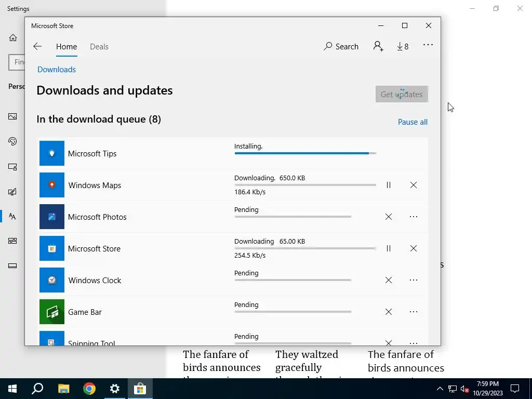Switch to the Deals tab
This screenshot has height=399, width=532.
99,46
